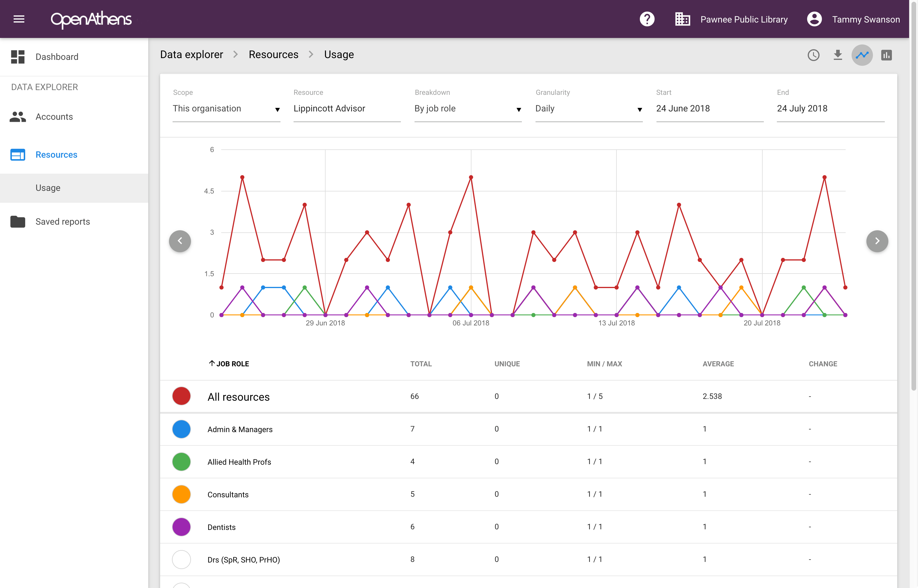
Task: Open Saved reports in the sidebar
Action: tap(63, 222)
